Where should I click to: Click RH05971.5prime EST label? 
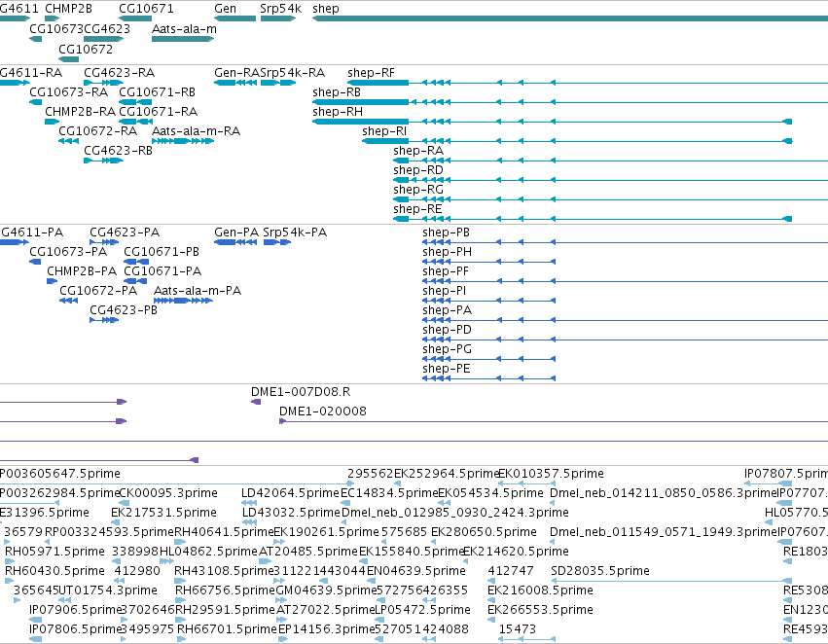[x=54, y=552]
